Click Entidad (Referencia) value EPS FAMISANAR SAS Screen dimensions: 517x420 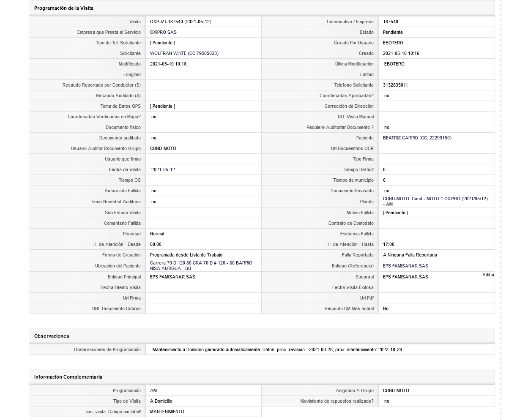[x=405, y=266]
